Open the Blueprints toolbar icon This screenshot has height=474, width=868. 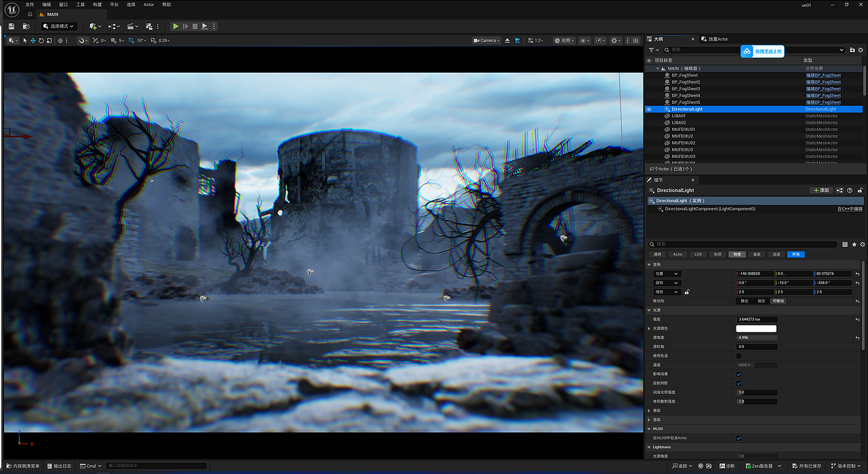(x=114, y=26)
